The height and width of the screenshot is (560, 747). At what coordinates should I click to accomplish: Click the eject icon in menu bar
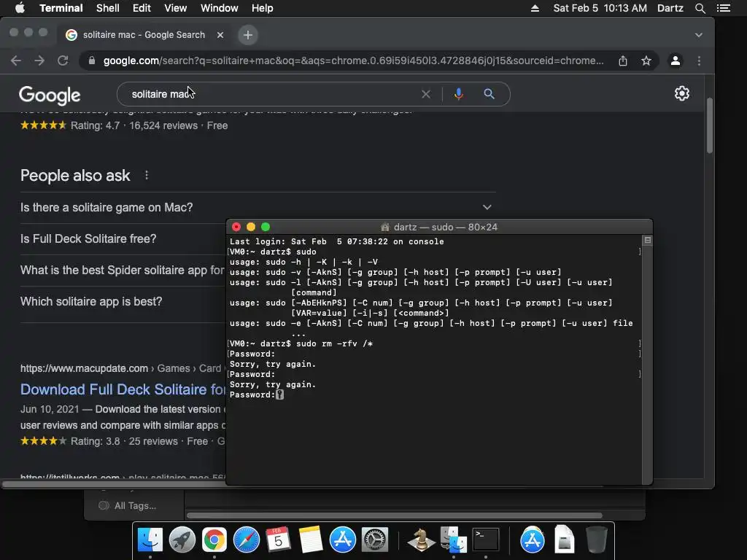535,8
